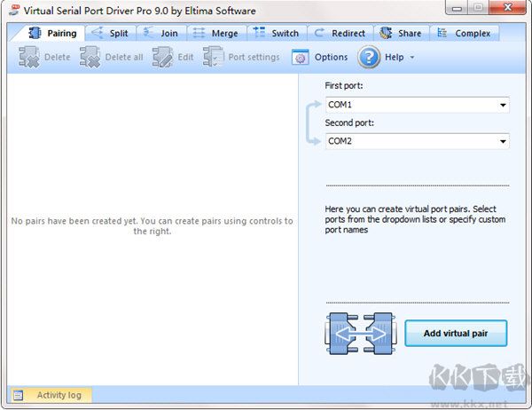The height and width of the screenshot is (410, 532).
Task: Click the Switch tab icon
Action: (x=259, y=32)
